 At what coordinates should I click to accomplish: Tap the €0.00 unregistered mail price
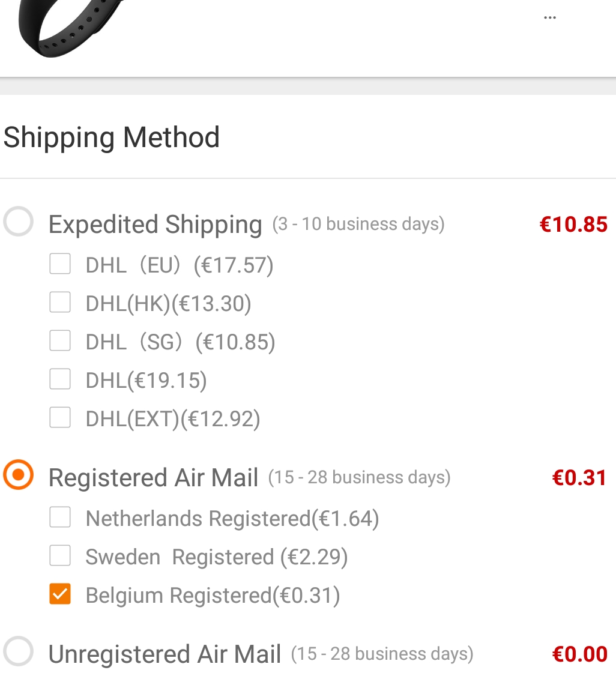[x=579, y=654]
